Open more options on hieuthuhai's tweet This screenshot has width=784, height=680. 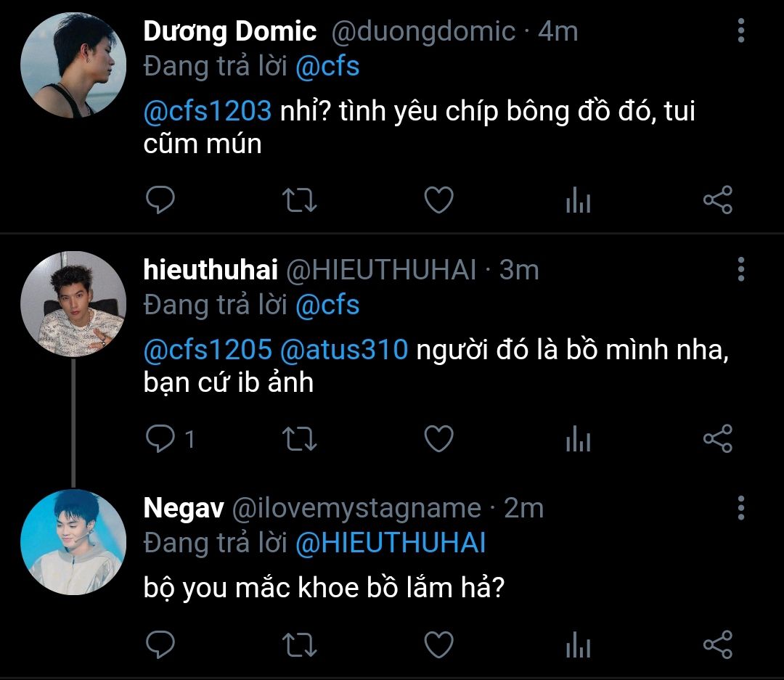pyautogui.click(x=740, y=269)
